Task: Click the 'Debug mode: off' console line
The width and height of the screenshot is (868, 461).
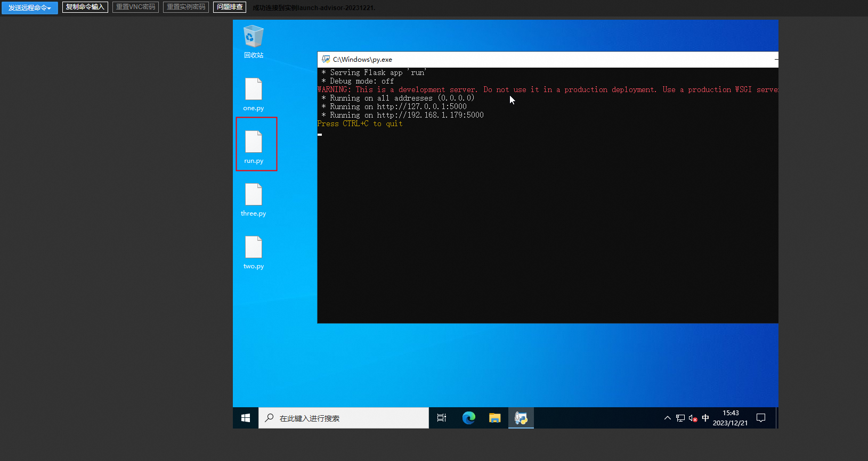Action: (358, 81)
